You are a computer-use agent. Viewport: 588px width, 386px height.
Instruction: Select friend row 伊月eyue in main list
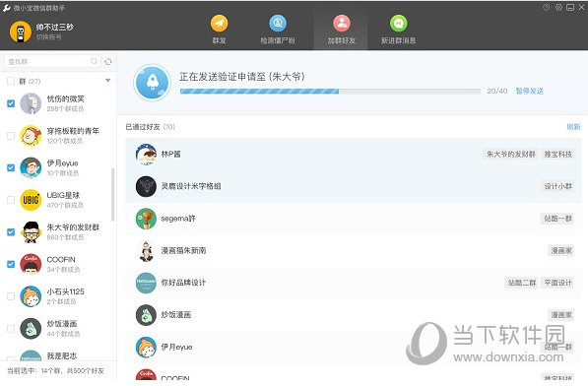pos(354,347)
